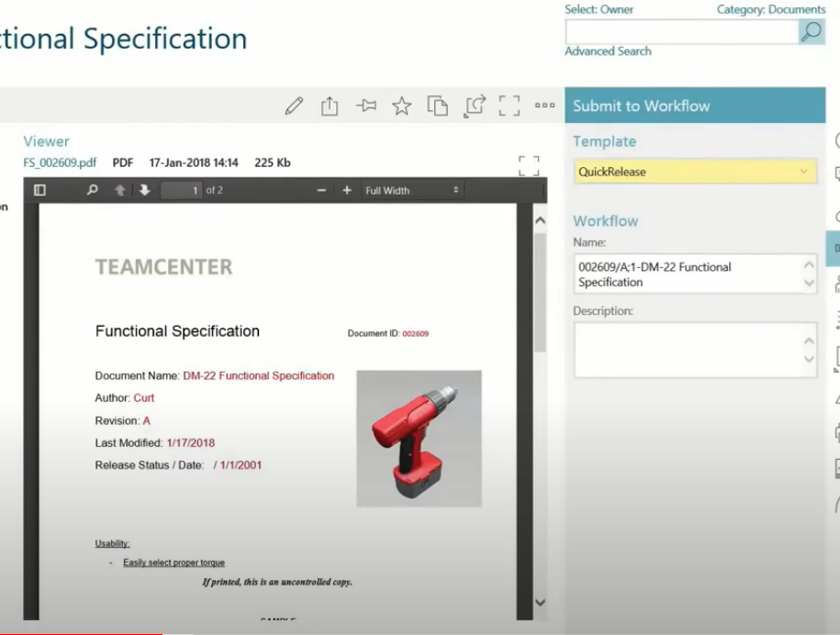Click down arrow in Description field scrollbar
This screenshot has height=635, width=840.
coord(809,360)
